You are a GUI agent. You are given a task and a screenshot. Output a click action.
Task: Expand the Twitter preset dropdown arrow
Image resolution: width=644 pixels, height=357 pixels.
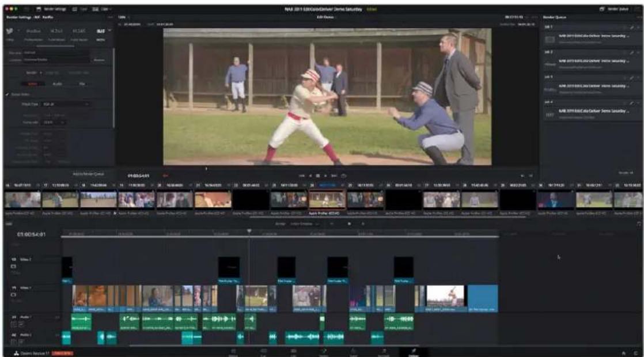[18, 31]
